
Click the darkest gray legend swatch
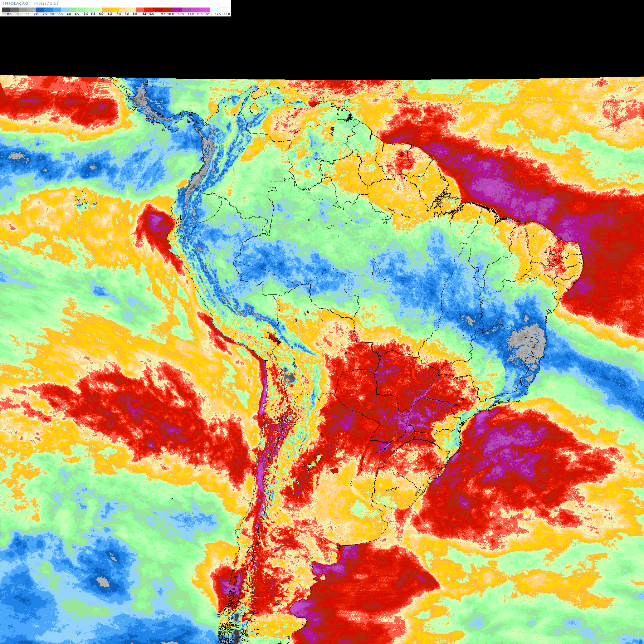pyautogui.click(x=6, y=10)
